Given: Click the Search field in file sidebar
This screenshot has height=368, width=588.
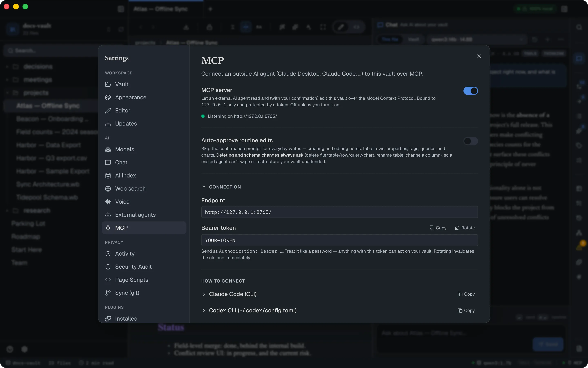Looking at the screenshot, I should coord(51,50).
